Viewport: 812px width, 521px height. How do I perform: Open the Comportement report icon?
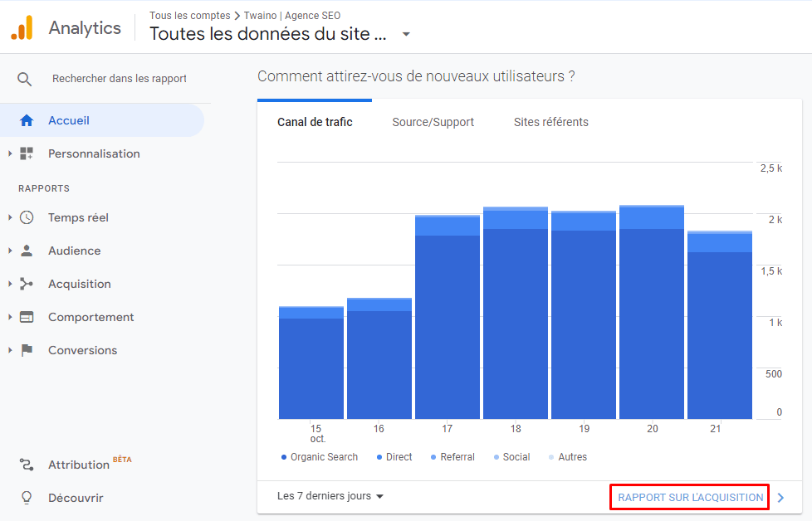pyautogui.click(x=26, y=317)
